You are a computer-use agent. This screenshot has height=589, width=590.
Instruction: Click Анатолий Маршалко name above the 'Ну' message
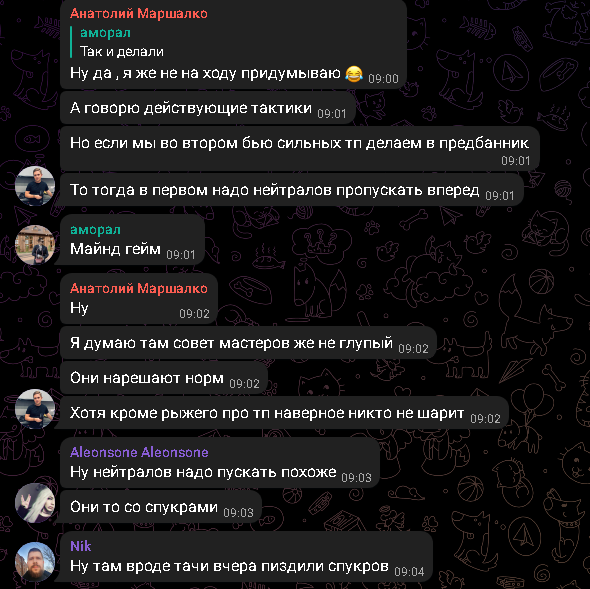138,288
